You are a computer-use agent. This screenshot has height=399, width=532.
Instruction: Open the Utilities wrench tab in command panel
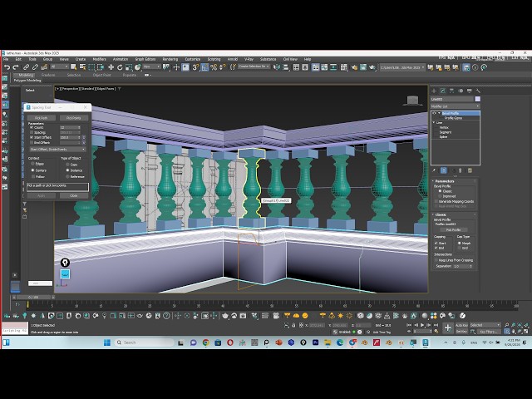478,91
